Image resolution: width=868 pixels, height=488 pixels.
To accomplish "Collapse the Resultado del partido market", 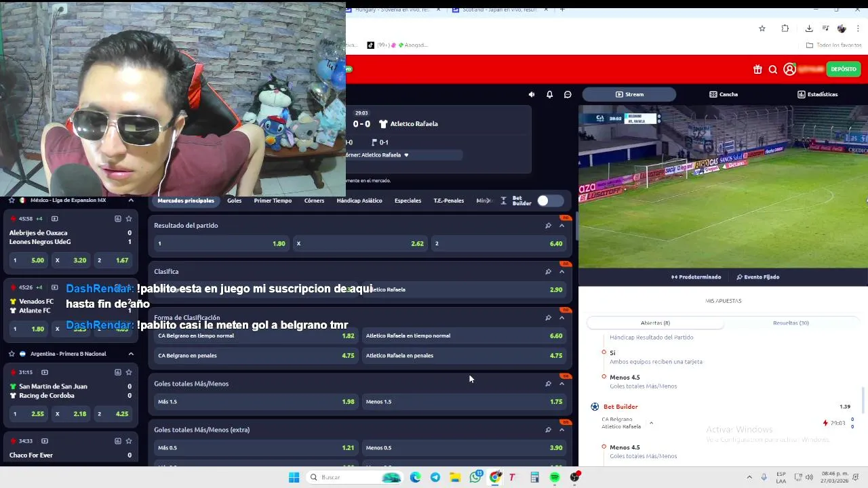I will pos(561,226).
